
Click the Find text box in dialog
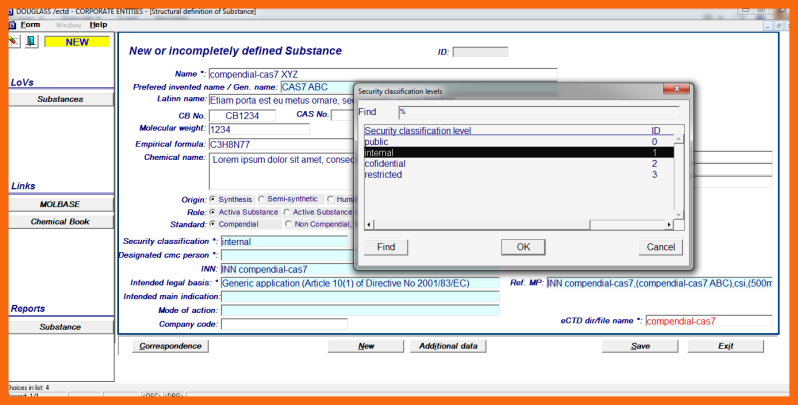[538, 112]
